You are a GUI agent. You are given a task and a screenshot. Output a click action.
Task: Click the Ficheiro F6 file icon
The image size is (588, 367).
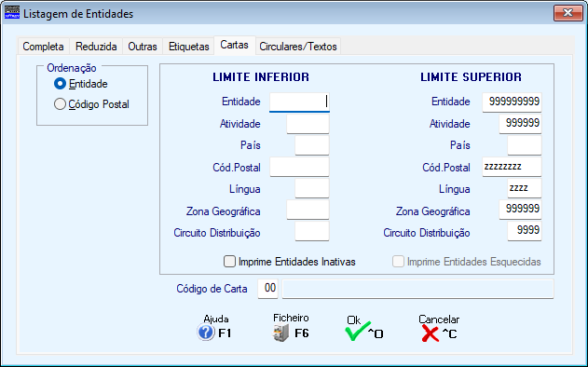280,333
